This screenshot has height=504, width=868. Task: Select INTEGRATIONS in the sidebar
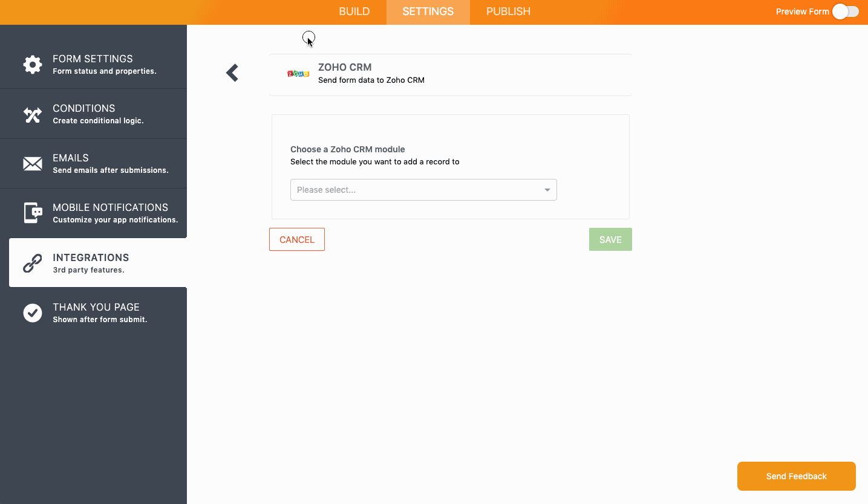coord(98,262)
